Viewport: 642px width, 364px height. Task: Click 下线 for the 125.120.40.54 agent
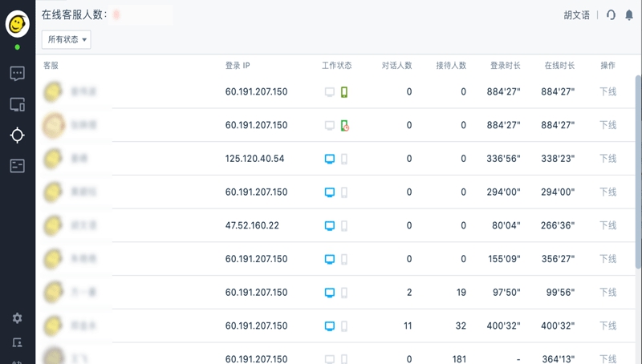(x=608, y=158)
